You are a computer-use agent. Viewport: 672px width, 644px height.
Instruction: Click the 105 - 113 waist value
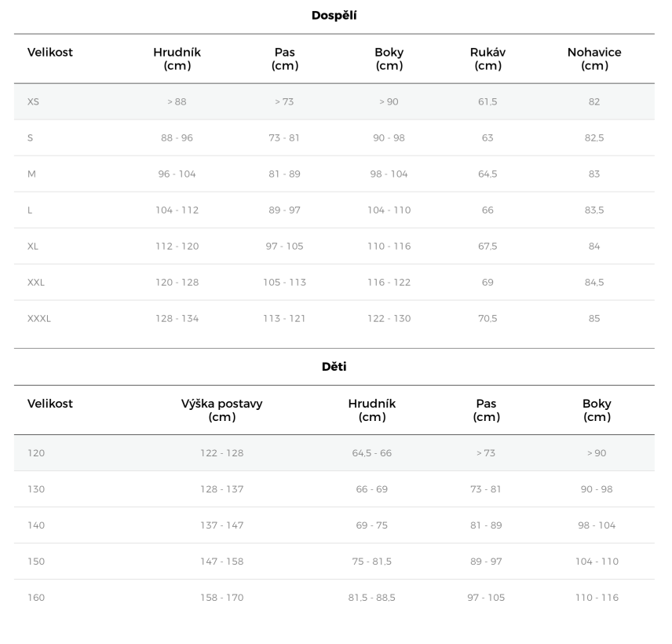point(284,283)
